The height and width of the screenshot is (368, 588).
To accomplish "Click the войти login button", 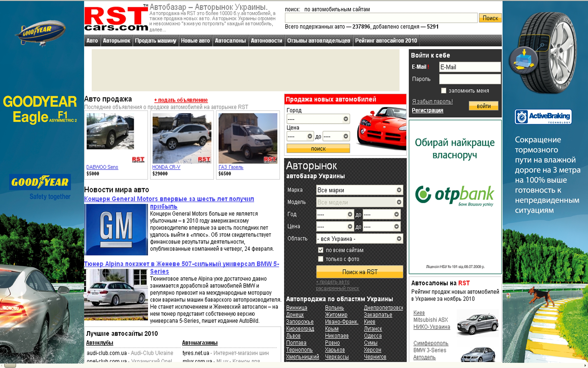I will pyautogui.click(x=484, y=106).
